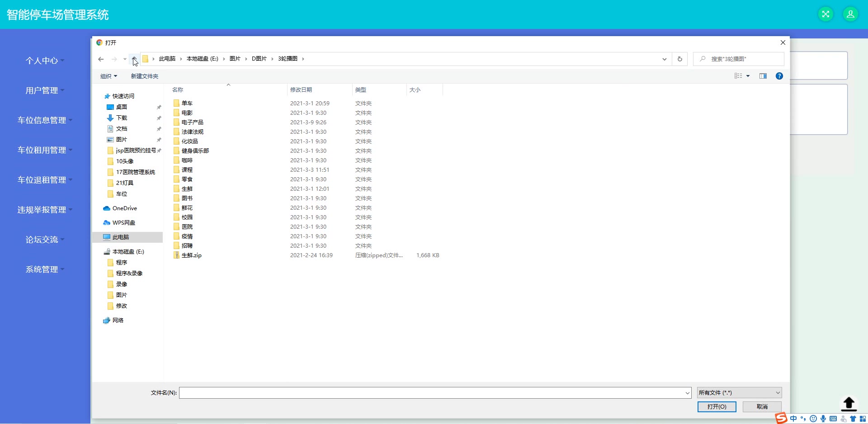
Task: Open the help icon in dialog
Action: point(779,76)
